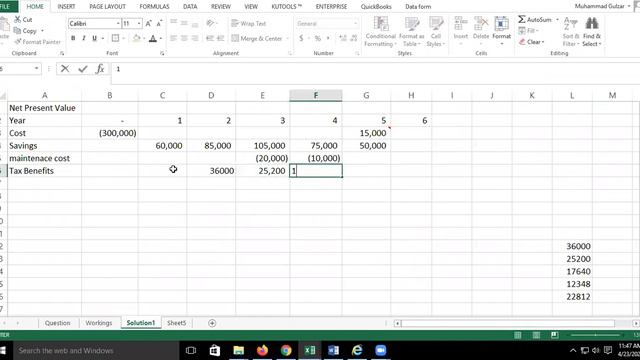Apply the Font Color swatch
This screenshot has height=360, width=640.
pos(153,38)
